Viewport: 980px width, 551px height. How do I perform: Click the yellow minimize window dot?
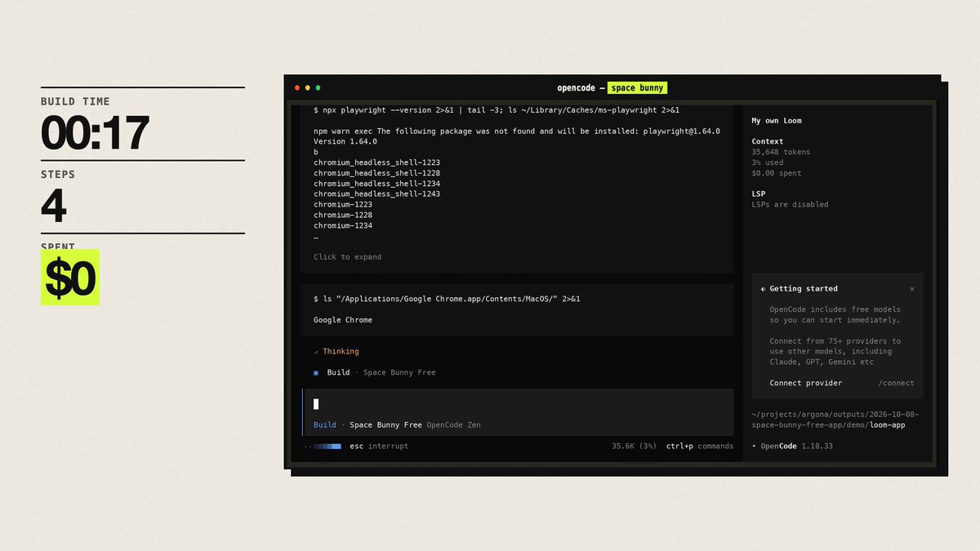click(308, 88)
